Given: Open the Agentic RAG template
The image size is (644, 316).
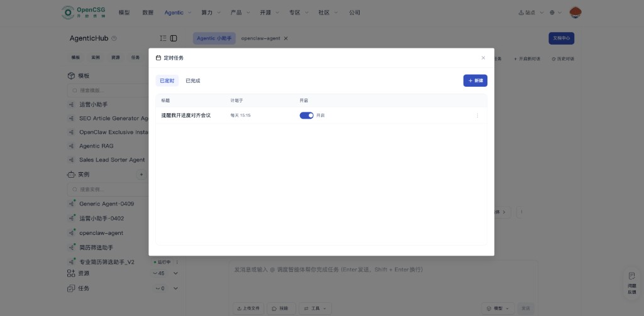Looking at the screenshot, I should pos(96,146).
